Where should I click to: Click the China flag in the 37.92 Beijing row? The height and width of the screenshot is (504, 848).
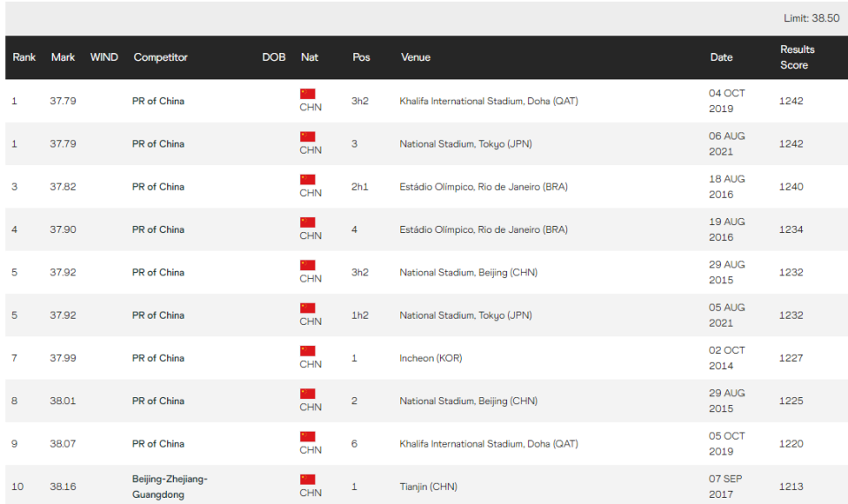coord(307,265)
